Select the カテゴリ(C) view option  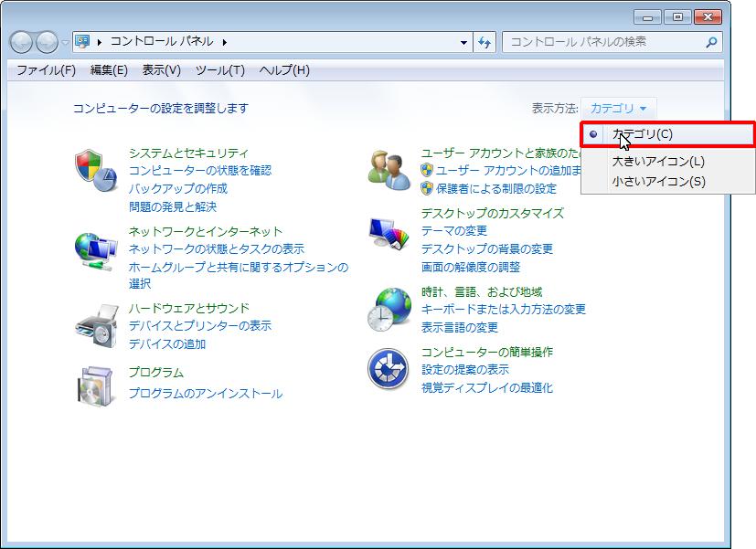(x=642, y=134)
